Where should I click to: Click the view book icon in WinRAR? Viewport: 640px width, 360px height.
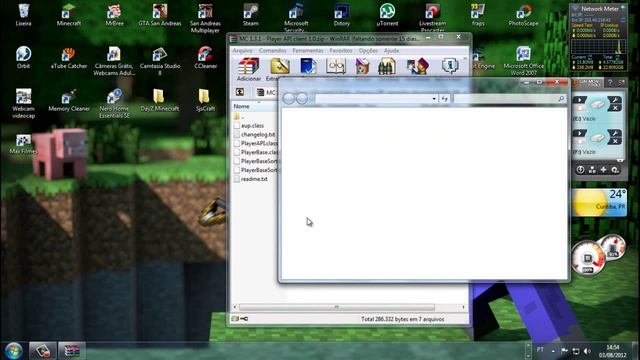[x=336, y=66]
